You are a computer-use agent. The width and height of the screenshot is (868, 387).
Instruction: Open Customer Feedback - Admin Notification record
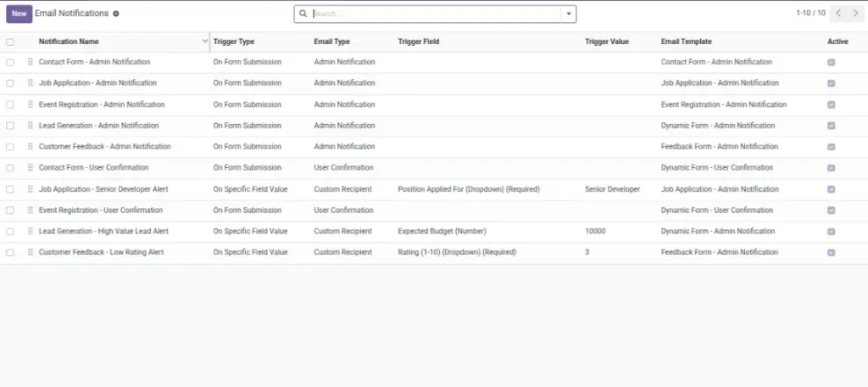[104, 146]
